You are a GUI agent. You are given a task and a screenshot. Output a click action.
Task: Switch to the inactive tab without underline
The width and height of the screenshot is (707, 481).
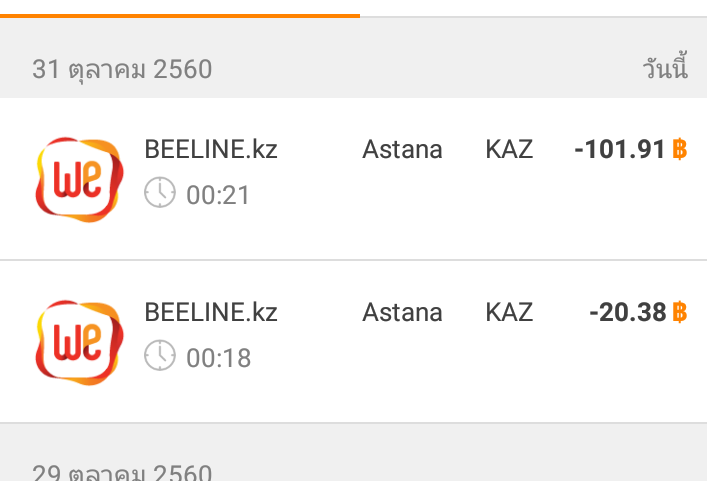point(533,8)
